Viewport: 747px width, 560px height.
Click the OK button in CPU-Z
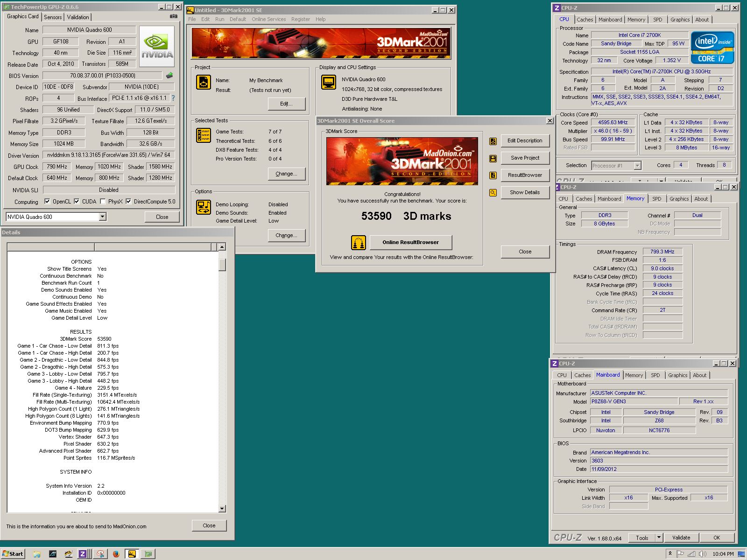717,538
